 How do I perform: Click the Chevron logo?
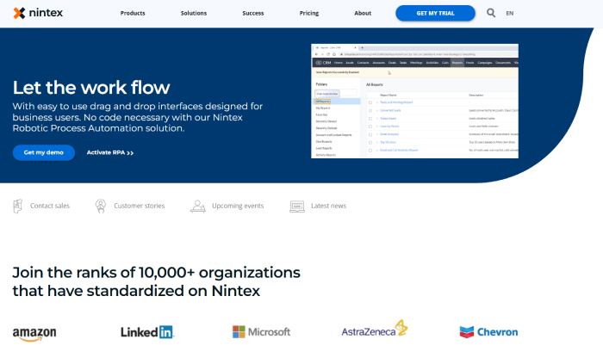tap(488, 332)
